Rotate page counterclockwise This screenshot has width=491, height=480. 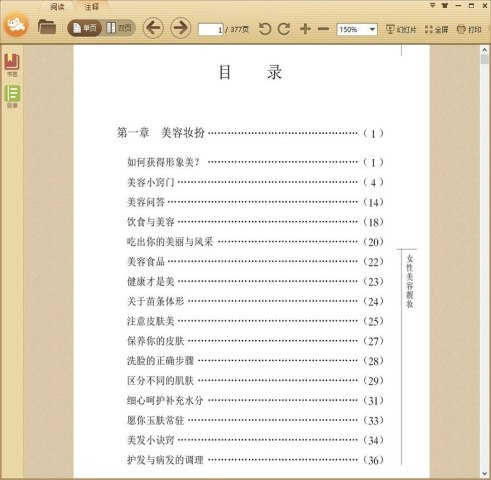point(265,29)
